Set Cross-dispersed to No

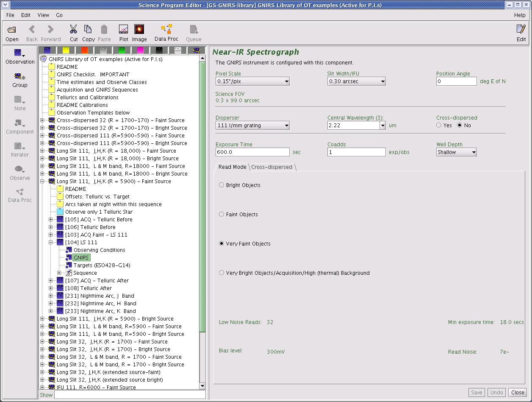point(460,125)
